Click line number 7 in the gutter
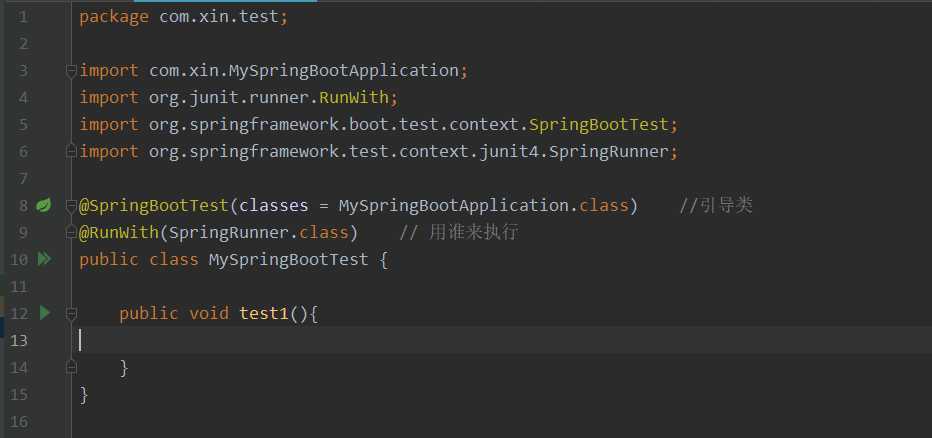The height and width of the screenshot is (438, 932). (x=23, y=178)
